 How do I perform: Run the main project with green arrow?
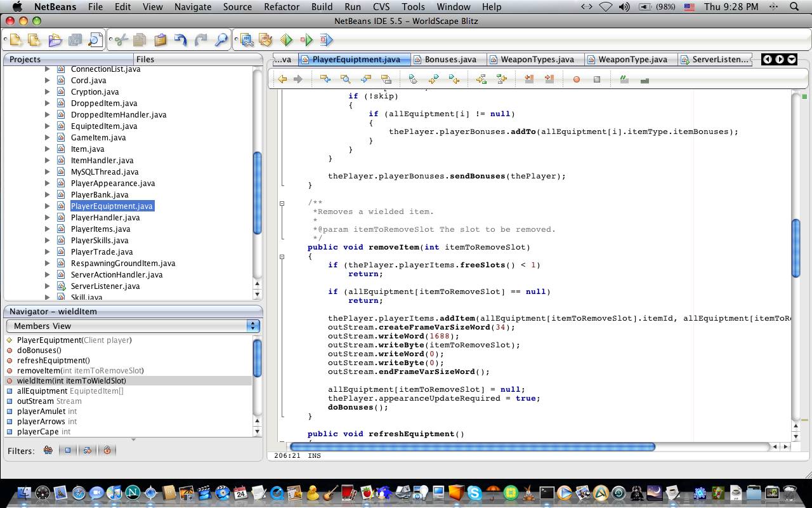tap(286, 41)
